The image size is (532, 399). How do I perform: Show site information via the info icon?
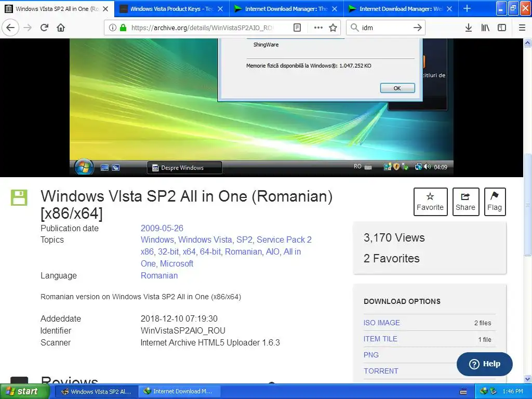(x=112, y=28)
